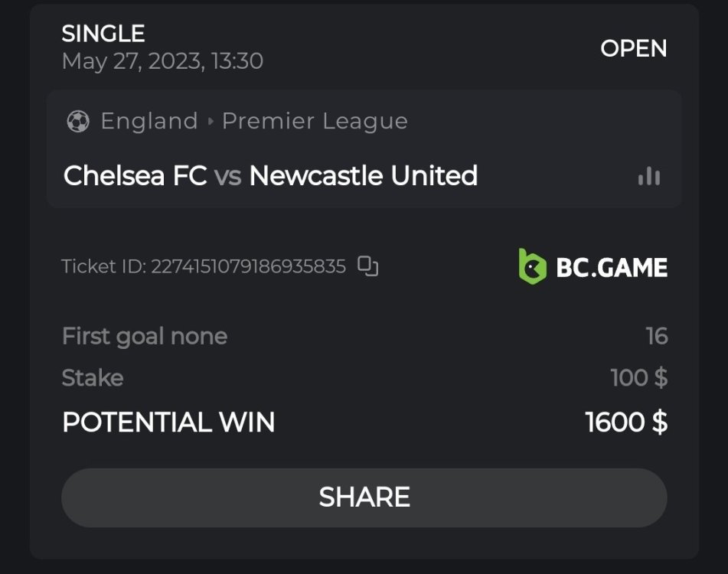728x574 pixels.
Task: Click the odds value 16
Action: point(656,336)
